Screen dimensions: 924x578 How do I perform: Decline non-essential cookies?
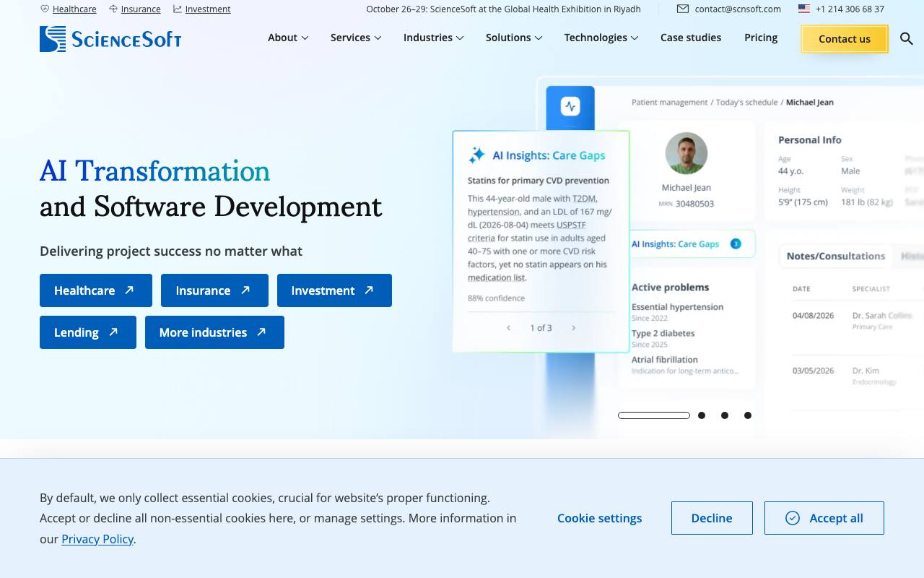click(712, 518)
